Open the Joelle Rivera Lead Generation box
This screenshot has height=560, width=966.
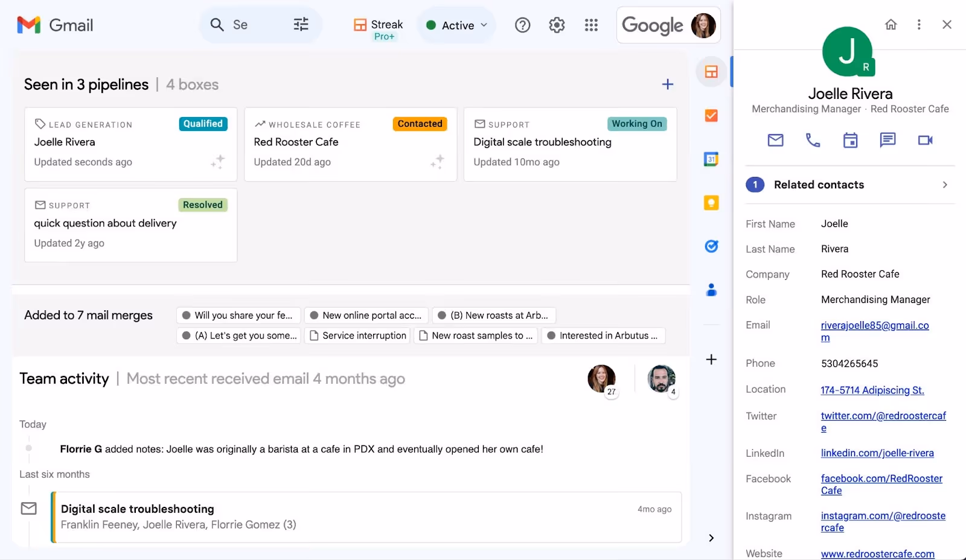[x=130, y=144]
